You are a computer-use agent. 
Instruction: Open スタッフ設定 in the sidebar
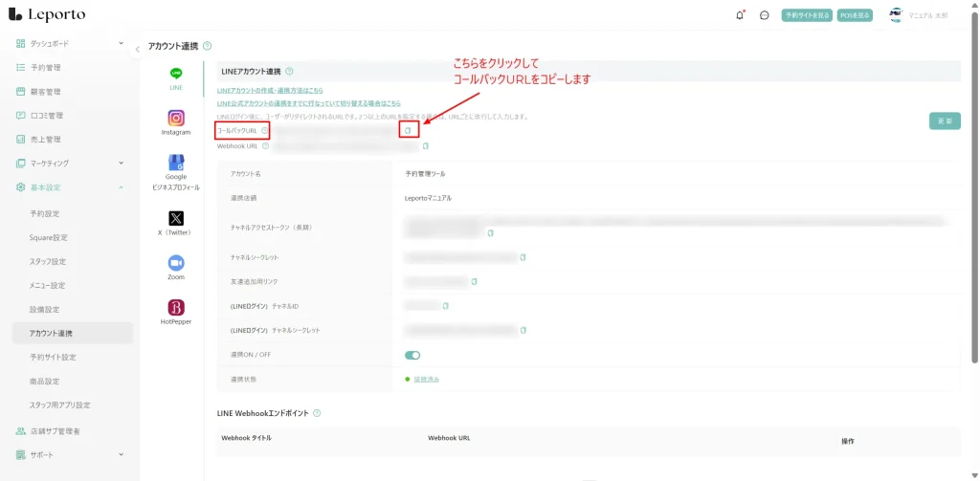[x=48, y=261]
